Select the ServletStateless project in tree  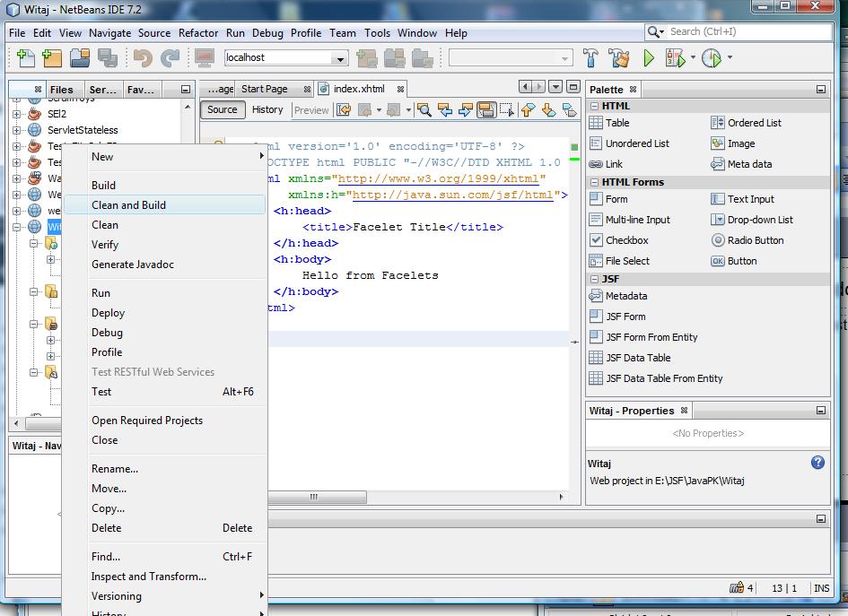[x=83, y=130]
